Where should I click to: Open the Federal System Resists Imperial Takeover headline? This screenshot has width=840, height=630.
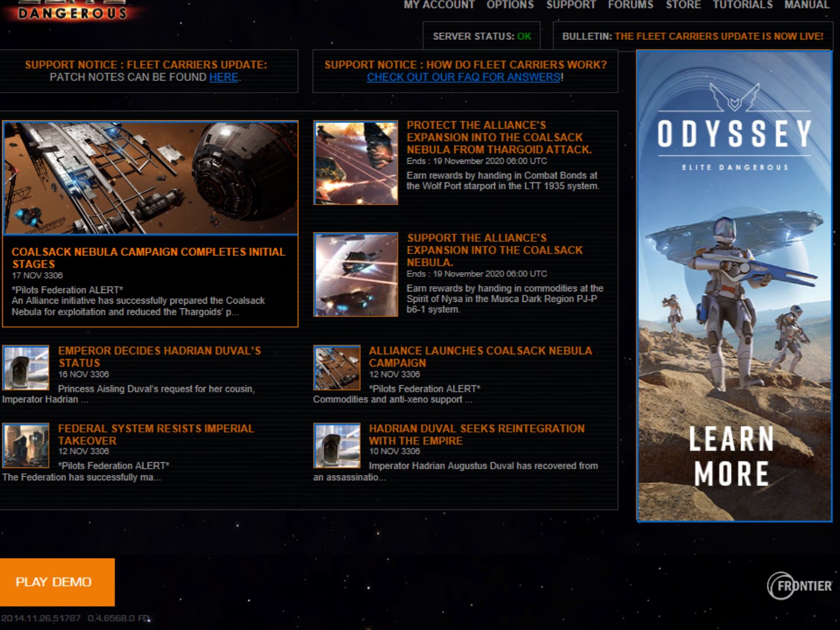156,434
